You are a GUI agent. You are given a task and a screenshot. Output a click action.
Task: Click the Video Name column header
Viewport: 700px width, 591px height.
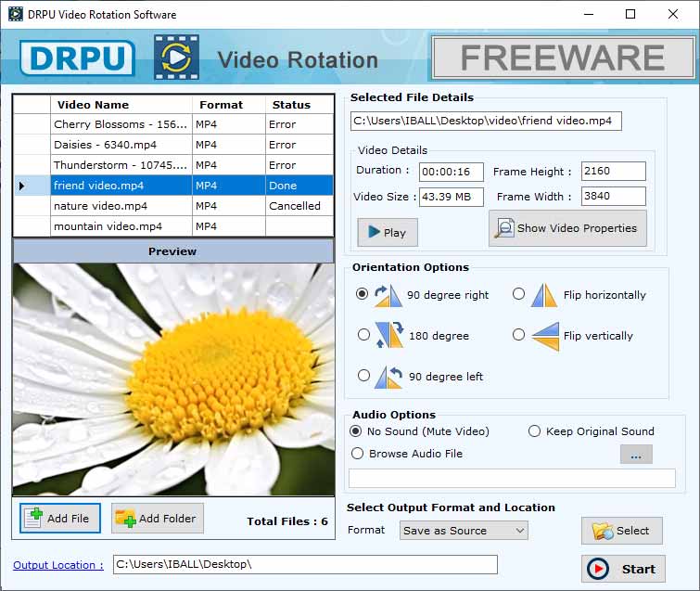pyautogui.click(x=121, y=105)
